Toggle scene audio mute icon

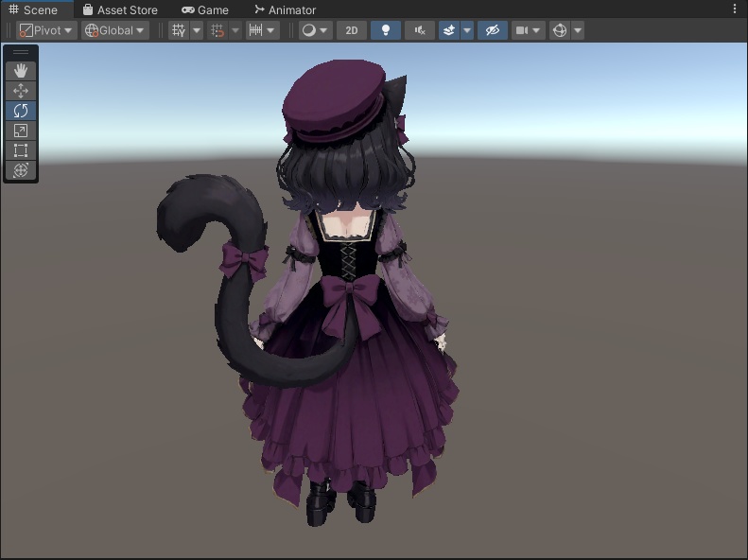point(420,30)
